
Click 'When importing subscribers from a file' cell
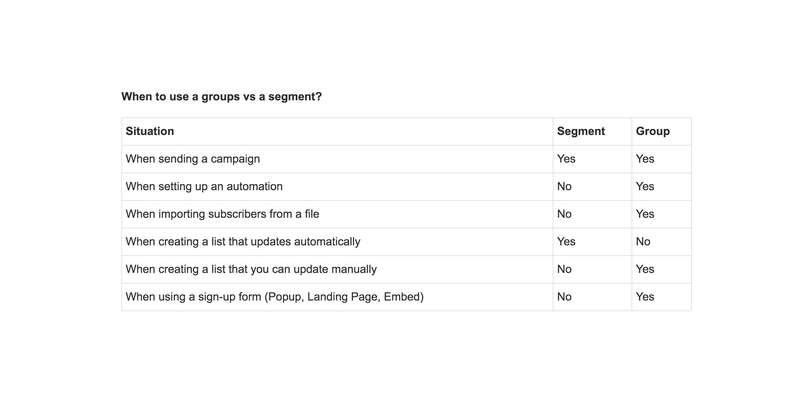(x=222, y=214)
